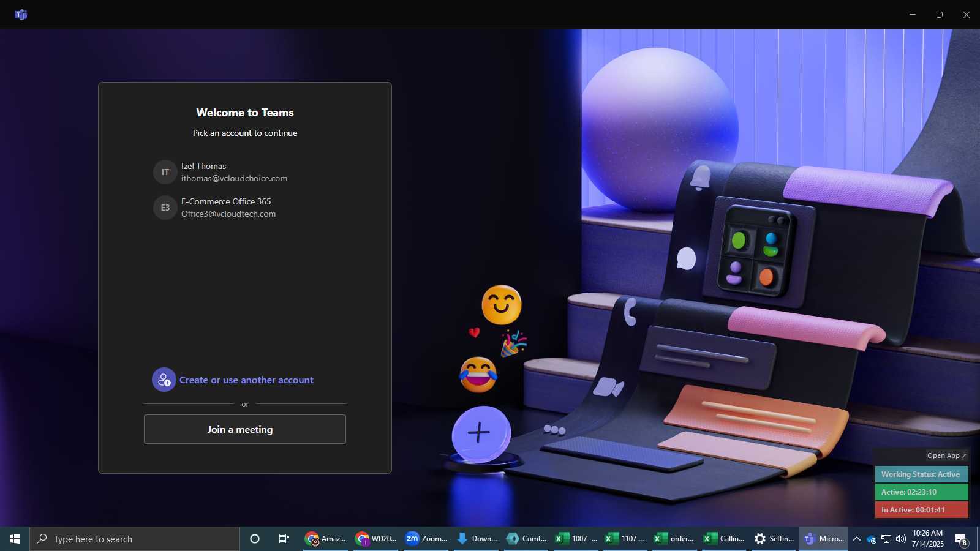Open Task View on taskbar

284,539
